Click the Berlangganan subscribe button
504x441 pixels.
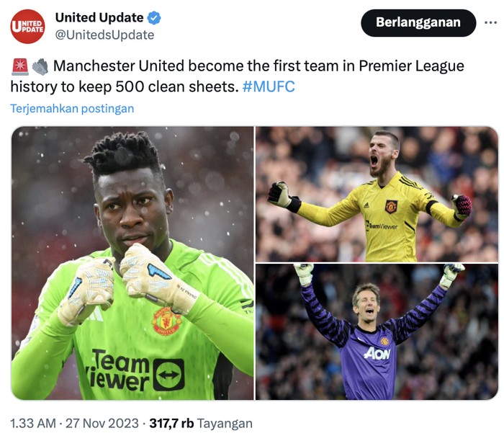click(x=418, y=23)
